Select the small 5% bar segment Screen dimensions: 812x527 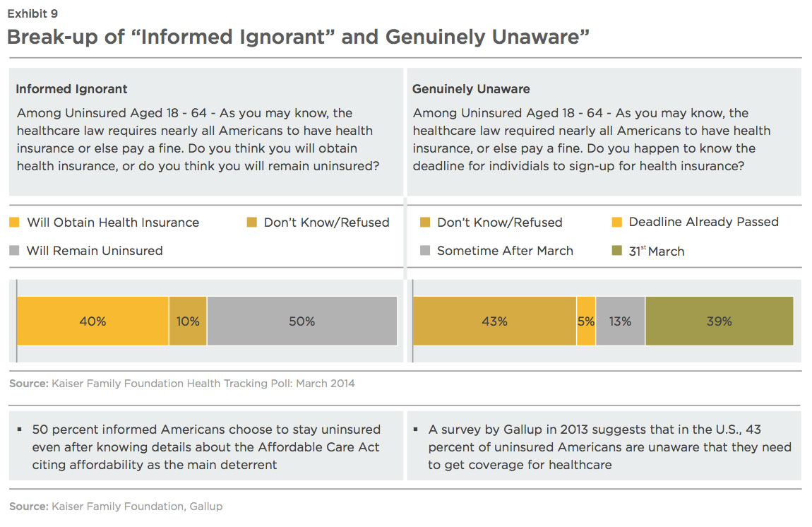point(586,321)
